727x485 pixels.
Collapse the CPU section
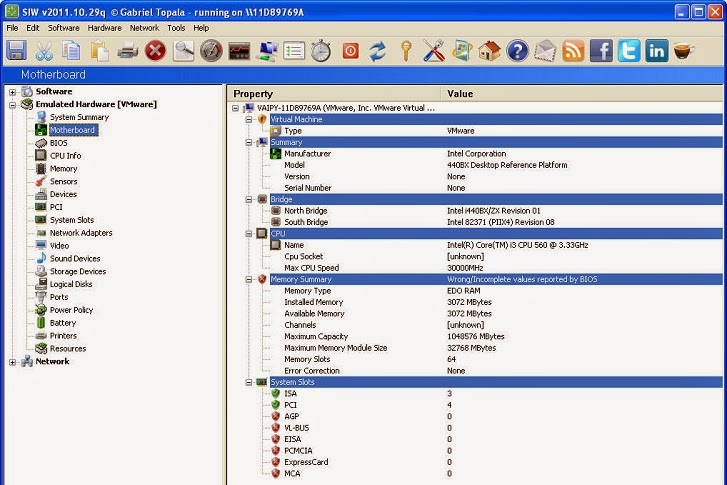pos(249,234)
